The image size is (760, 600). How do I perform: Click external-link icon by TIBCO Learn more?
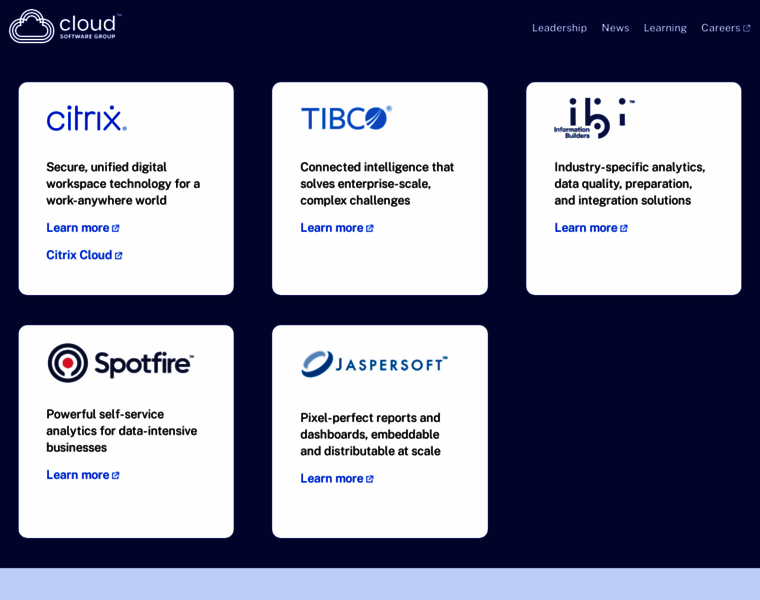[x=370, y=228]
